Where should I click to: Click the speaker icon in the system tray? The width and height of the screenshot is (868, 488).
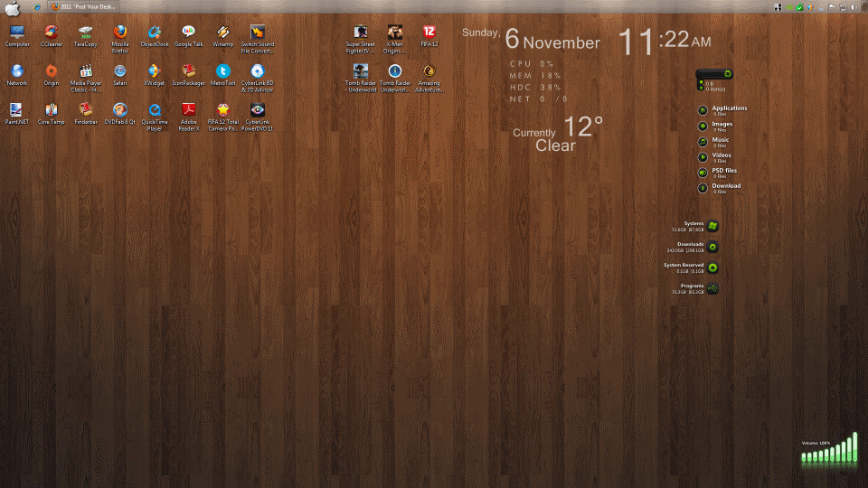854,6
